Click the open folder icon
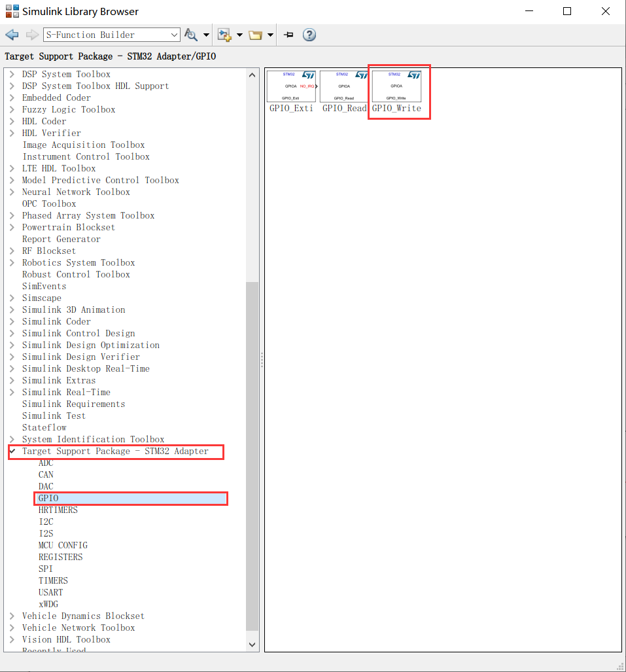Viewport: 626px width, 672px height. pyautogui.click(x=255, y=35)
